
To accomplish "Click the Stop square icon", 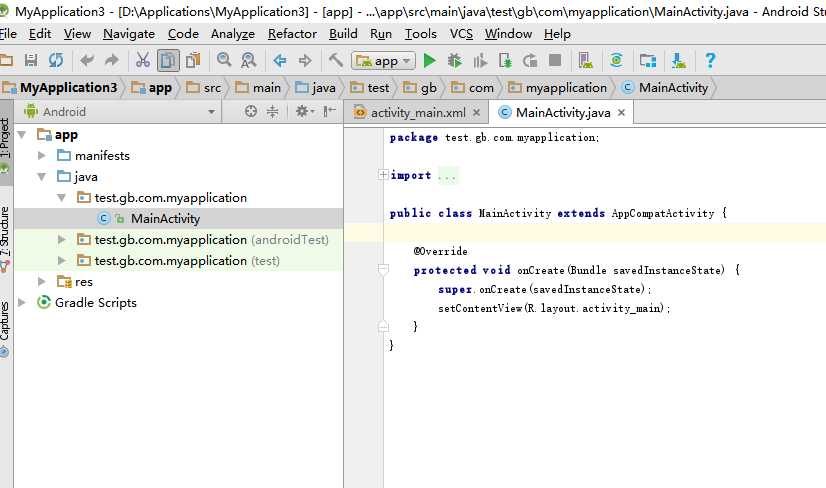I will tap(555, 60).
